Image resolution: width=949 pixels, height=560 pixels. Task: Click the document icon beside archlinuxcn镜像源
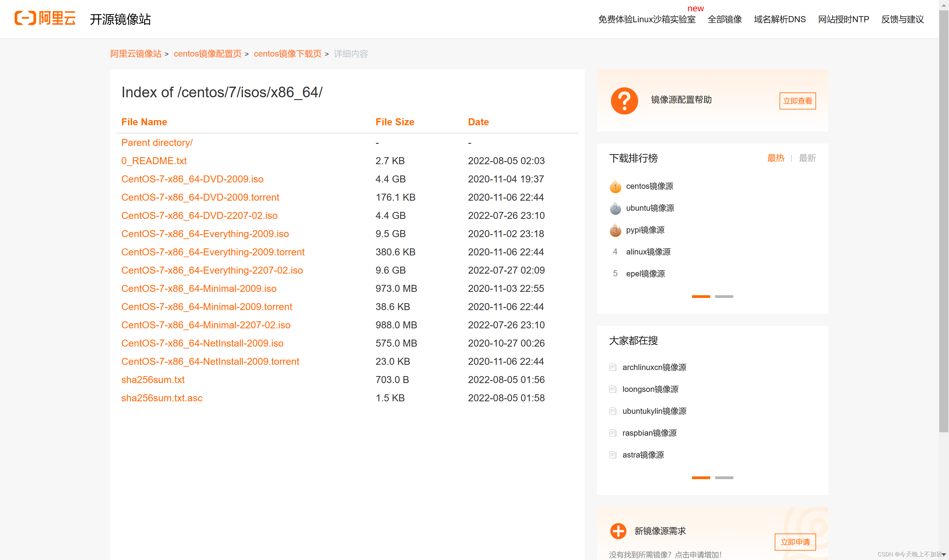click(613, 367)
